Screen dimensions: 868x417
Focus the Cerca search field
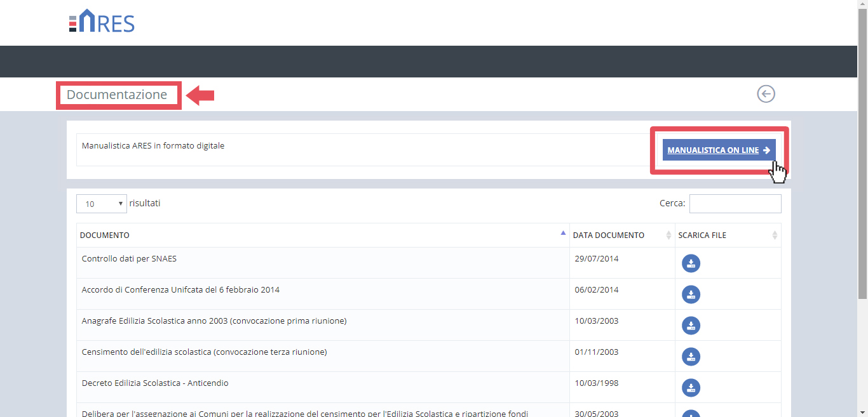[x=735, y=204]
